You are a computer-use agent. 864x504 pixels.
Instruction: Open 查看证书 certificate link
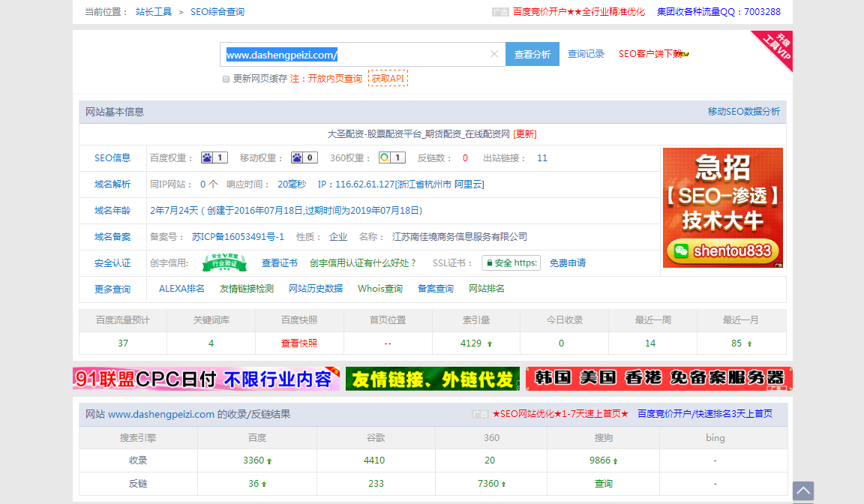click(x=279, y=262)
